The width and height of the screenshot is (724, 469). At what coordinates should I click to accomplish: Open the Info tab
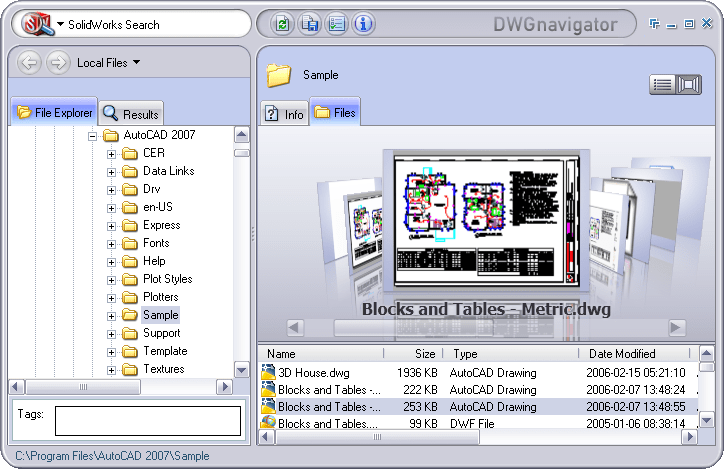pos(284,114)
